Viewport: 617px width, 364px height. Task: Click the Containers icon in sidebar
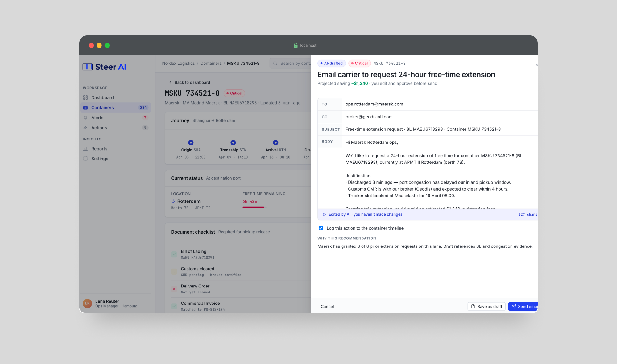(x=85, y=108)
